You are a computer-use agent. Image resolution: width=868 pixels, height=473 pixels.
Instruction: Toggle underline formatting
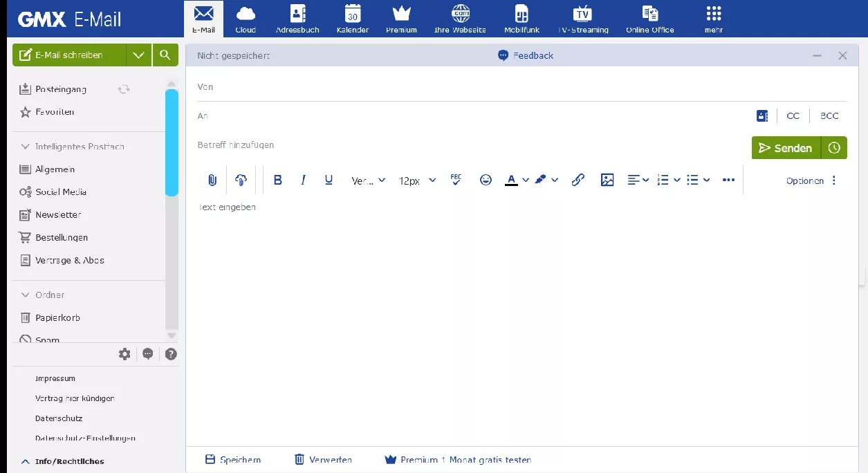[329, 180]
